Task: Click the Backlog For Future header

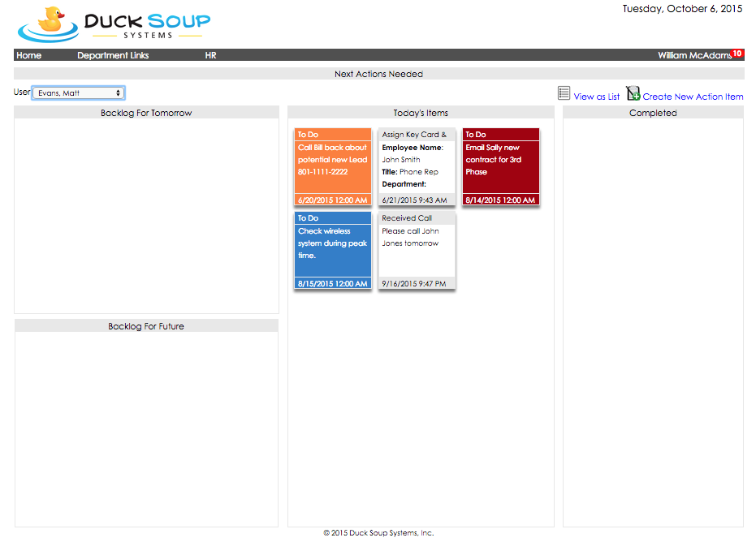Action: pos(146,326)
